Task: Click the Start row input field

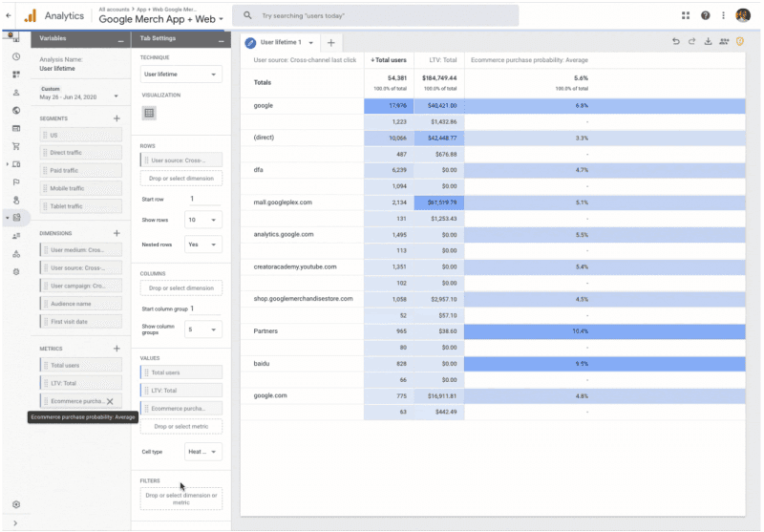Action: pyautogui.click(x=204, y=199)
